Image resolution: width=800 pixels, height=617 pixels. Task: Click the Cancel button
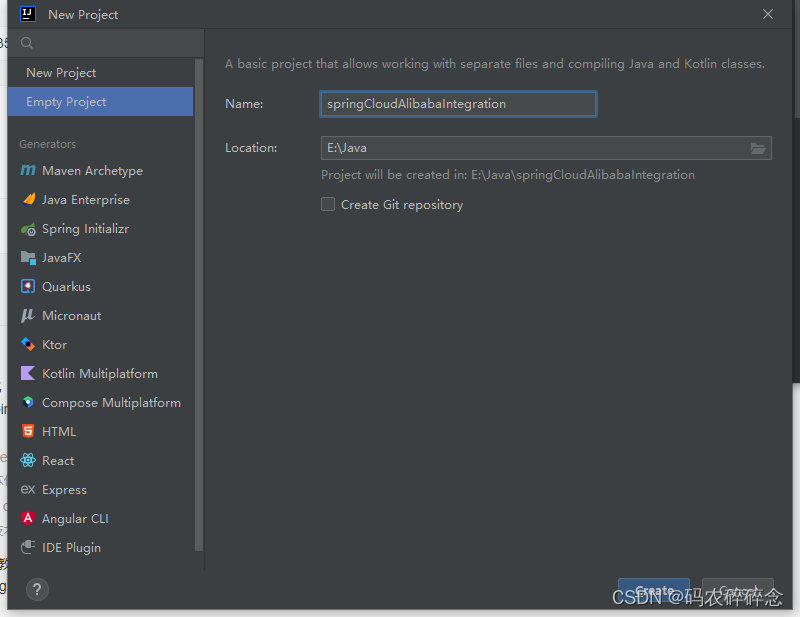(738, 591)
